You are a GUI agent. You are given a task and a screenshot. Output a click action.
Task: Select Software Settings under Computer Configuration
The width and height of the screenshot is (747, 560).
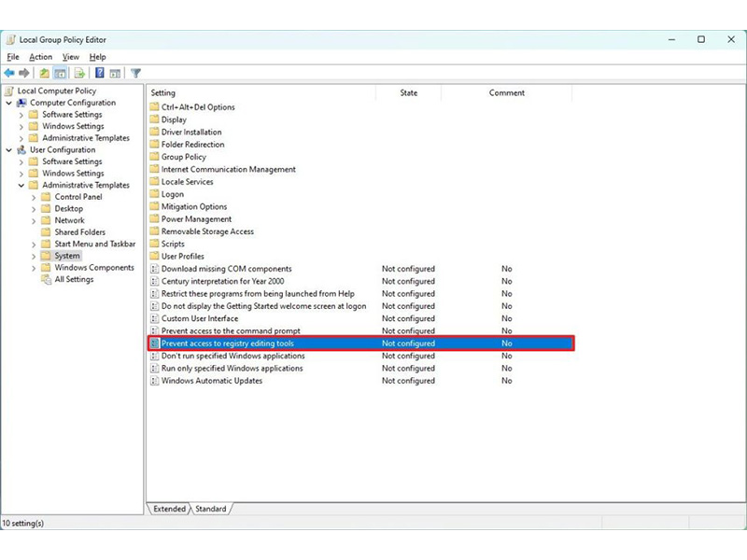[x=72, y=114]
